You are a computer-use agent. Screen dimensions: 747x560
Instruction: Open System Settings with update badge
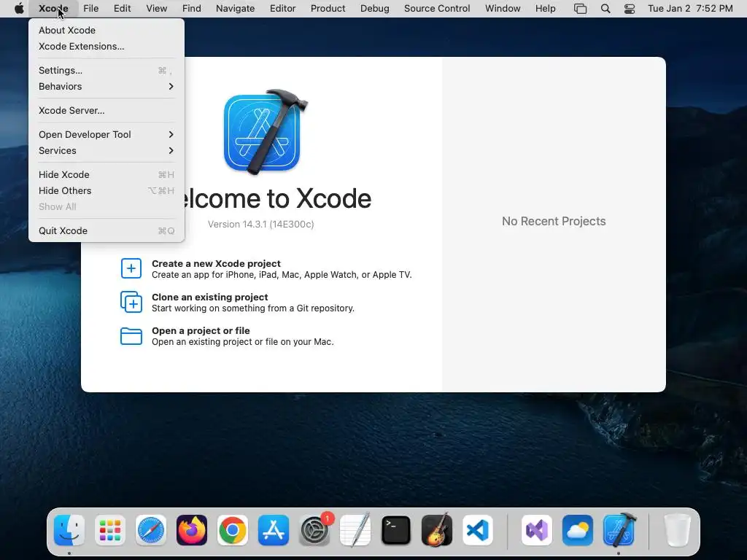point(314,530)
